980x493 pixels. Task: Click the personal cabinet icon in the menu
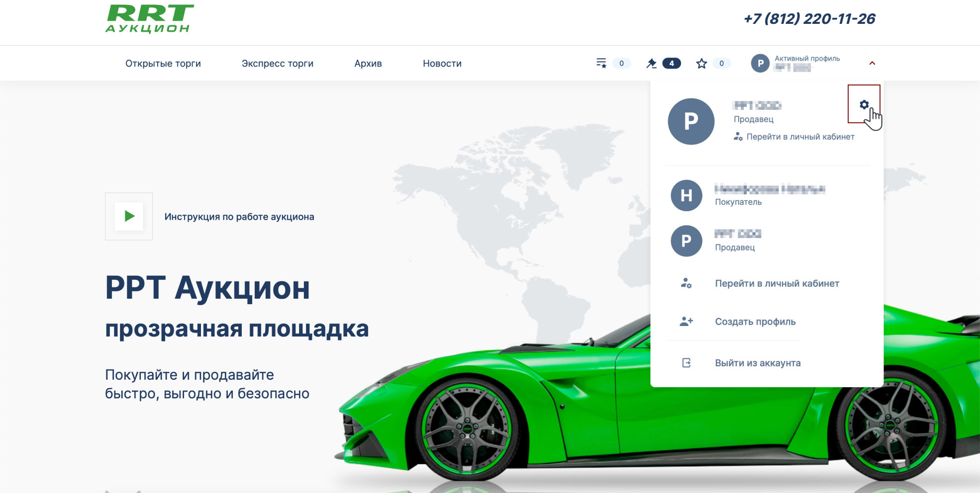pos(686,283)
